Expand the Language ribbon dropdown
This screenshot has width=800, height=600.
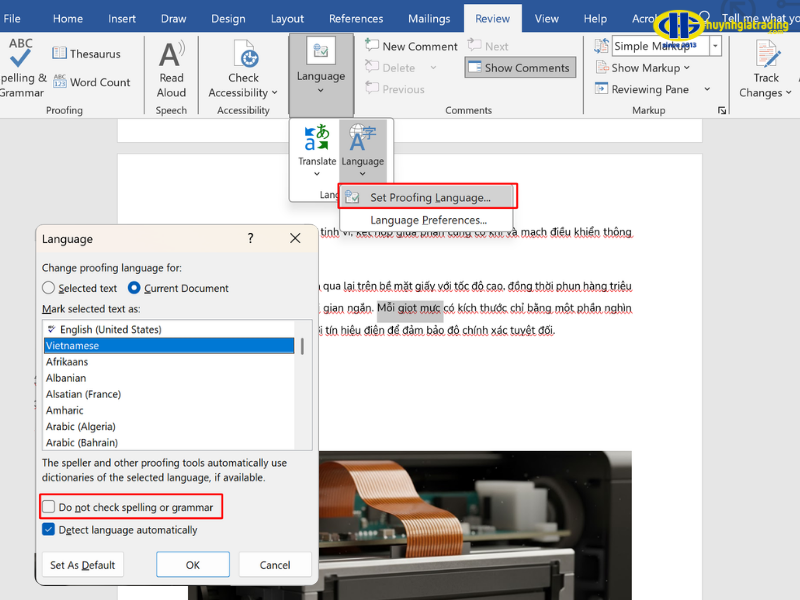[x=321, y=75]
